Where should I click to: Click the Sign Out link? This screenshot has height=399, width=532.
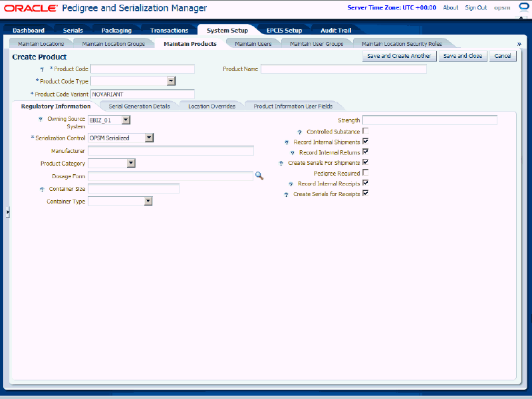pyautogui.click(x=476, y=7)
